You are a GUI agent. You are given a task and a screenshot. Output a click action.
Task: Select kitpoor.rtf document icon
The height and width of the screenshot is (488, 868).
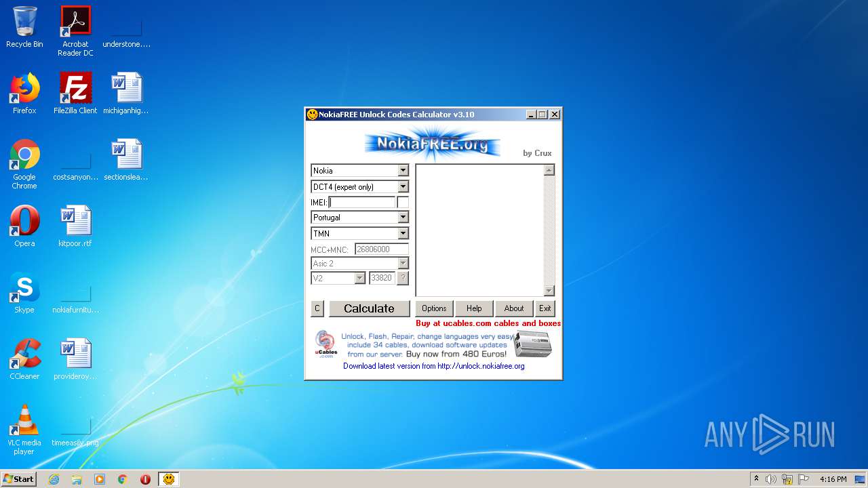point(75,226)
